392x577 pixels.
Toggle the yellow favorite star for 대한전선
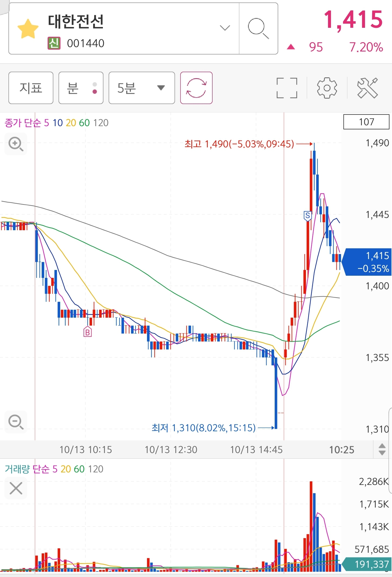click(28, 29)
